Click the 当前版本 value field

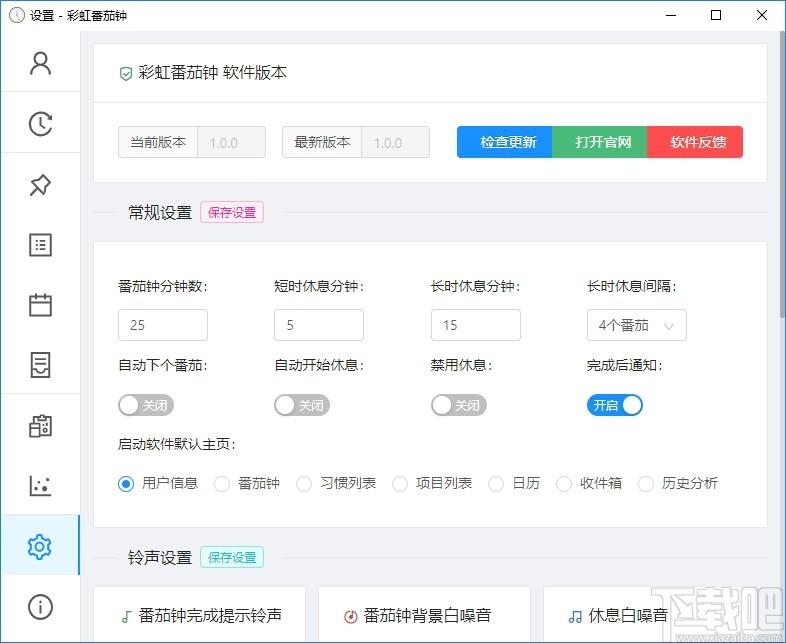[232, 142]
